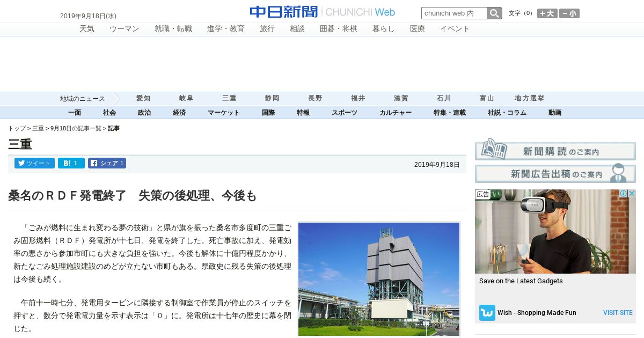
Task: Open 新聞購読のご案内 banner
Action: (555, 150)
